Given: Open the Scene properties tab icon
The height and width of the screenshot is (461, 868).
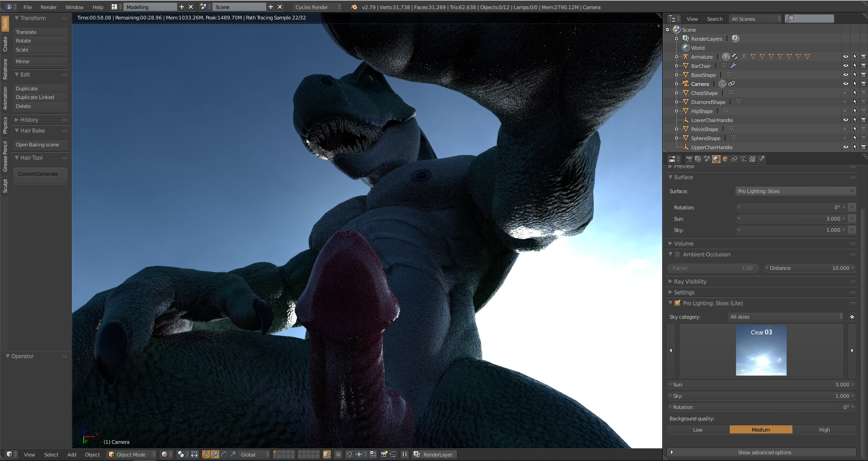Looking at the screenshot, I should (x=707, y=159).
